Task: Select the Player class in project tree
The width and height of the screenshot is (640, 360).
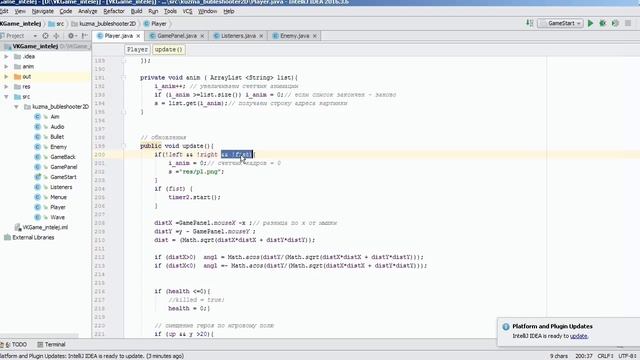Action: 58,207
